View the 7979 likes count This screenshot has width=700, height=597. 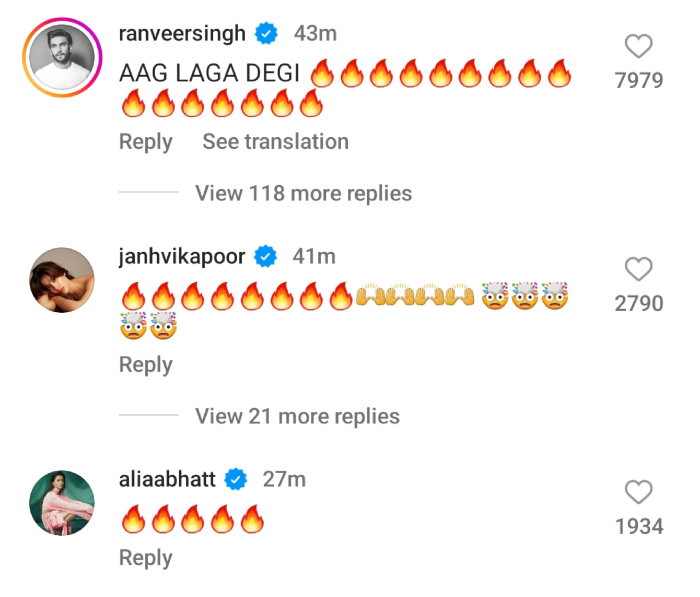pyautogui.click(x=638, y=81)
